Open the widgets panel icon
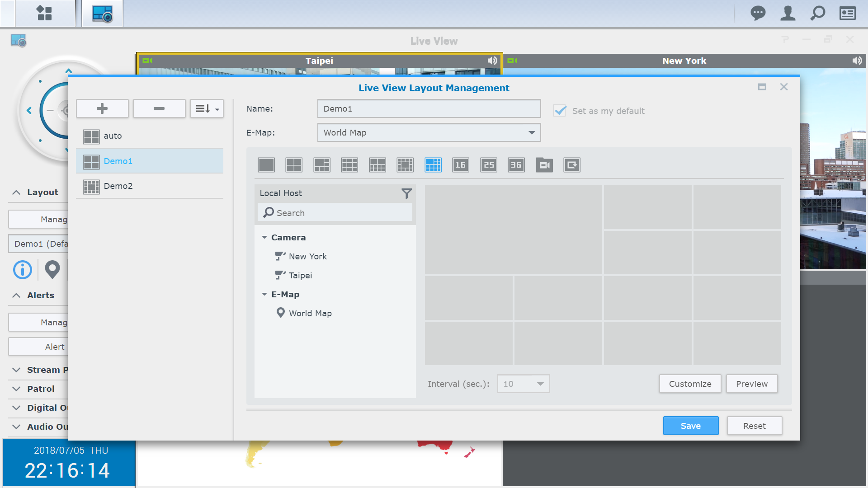 [848, 13]
